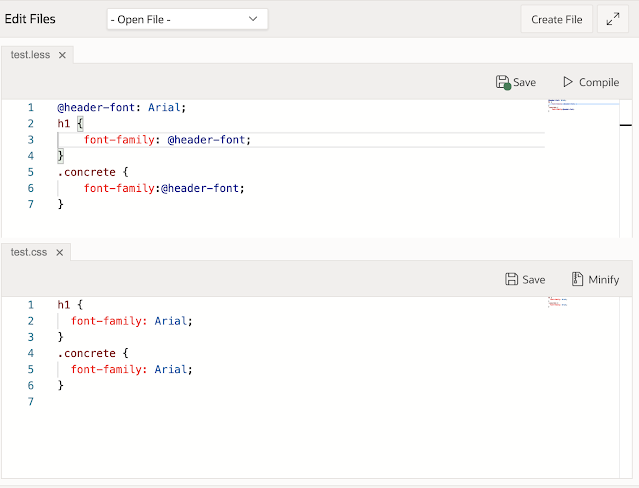
Task: Close the test.less tab
Action: coord(62,55)
